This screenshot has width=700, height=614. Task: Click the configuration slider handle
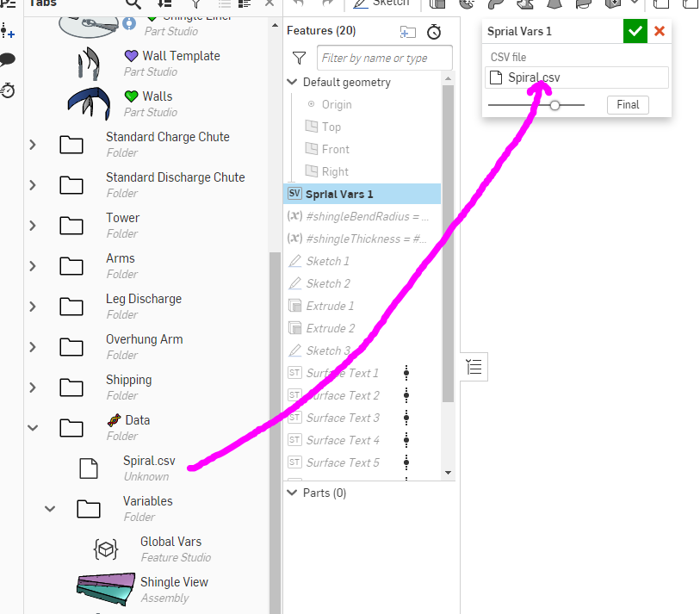click(x=554, y=104)
